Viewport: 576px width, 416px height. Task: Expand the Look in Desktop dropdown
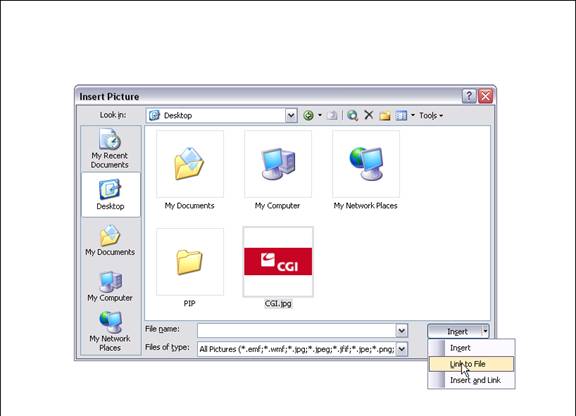pos(291,115)
